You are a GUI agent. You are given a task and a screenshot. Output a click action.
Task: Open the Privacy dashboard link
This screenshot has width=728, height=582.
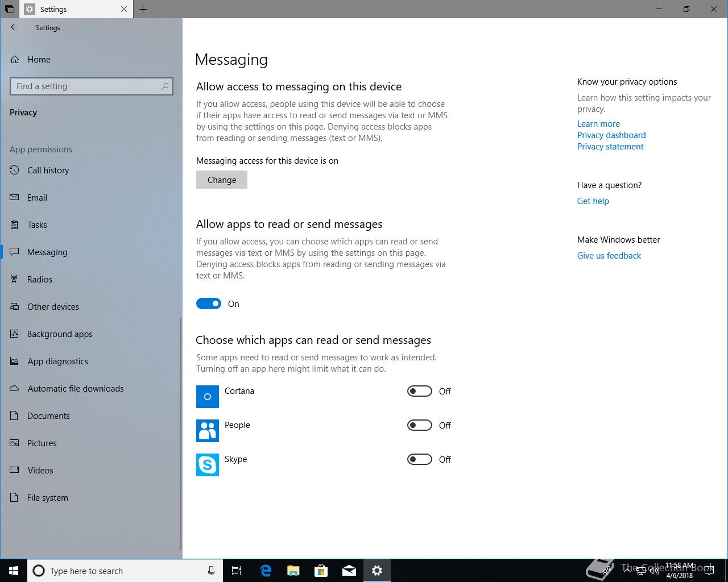[611, 135]
